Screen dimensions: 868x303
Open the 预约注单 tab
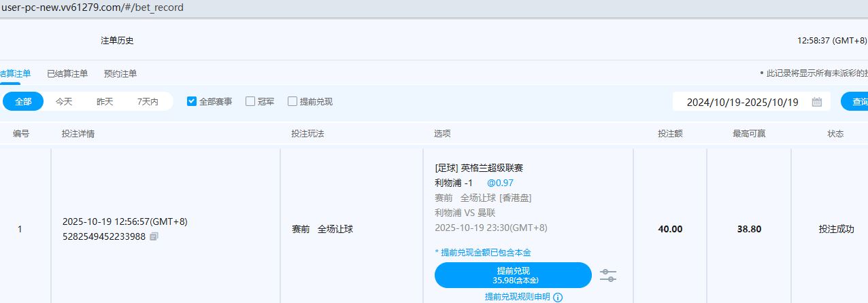pyautogui.click(x=120, y=73)
